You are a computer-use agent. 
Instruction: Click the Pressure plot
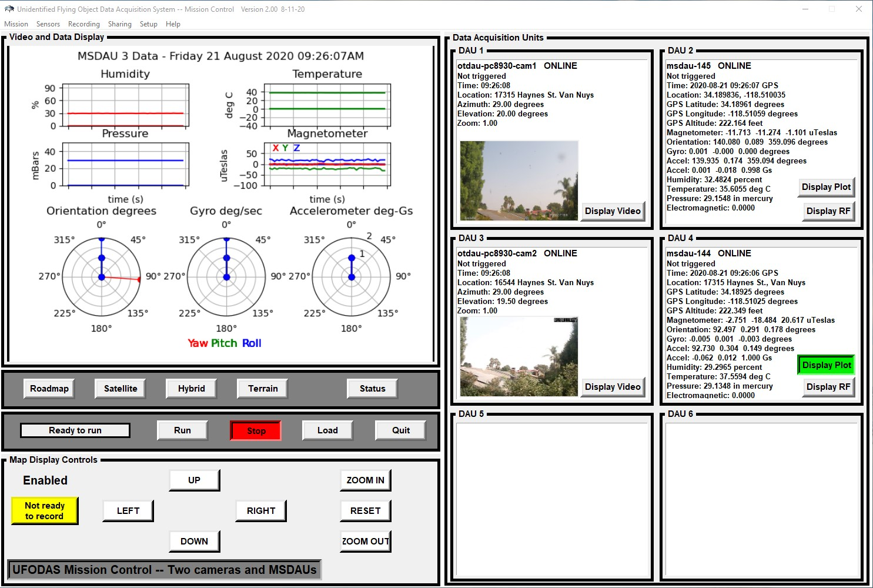pyautogui.click(x=126, y=164)
